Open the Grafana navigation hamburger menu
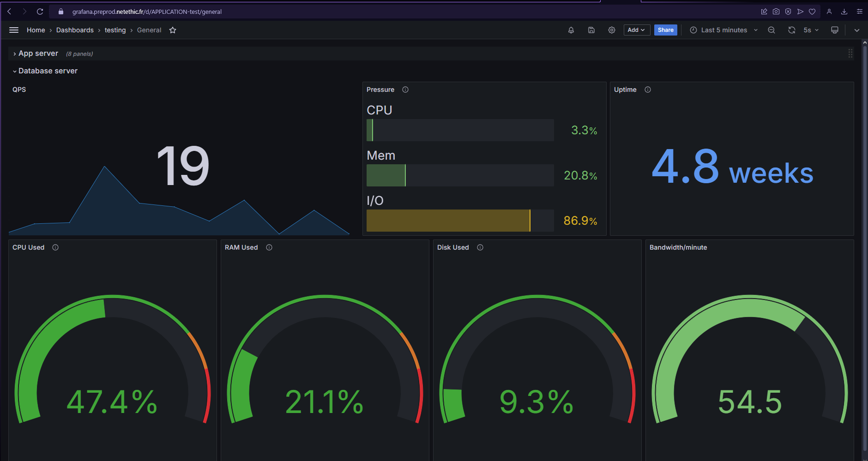This screenshot has width=868, height=461. pos(13,30)
